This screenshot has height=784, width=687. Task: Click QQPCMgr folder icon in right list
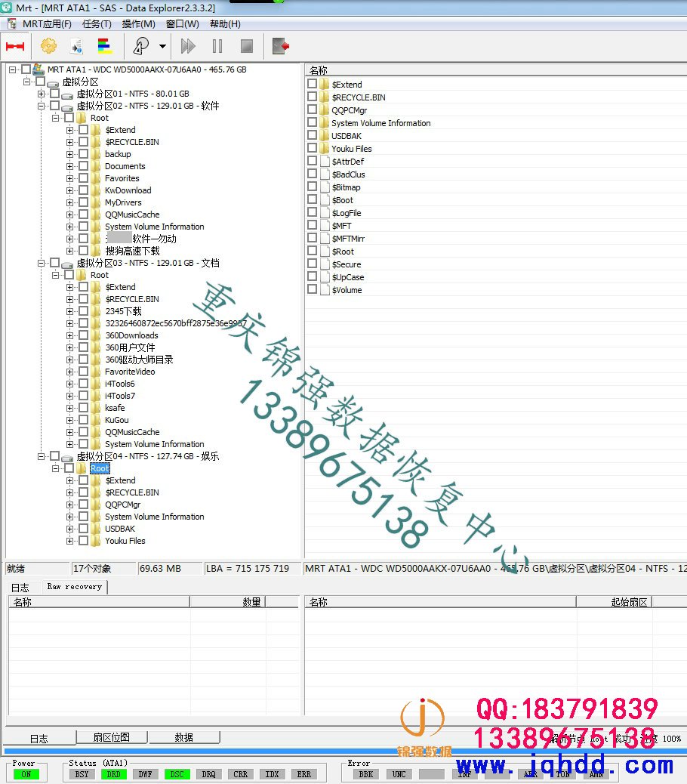click(x=325, y=110)
